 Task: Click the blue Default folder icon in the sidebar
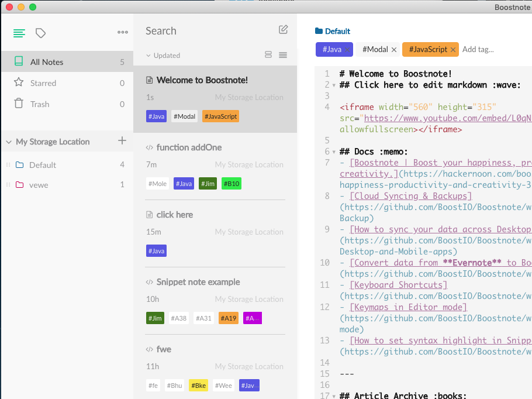20,165
